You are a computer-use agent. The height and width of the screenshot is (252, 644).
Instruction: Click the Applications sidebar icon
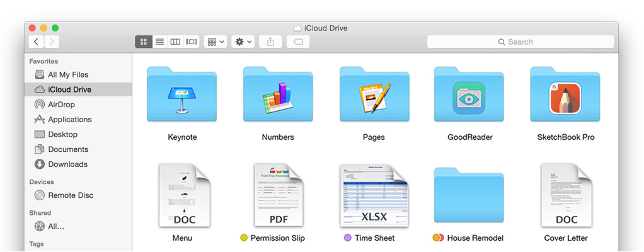40,120
